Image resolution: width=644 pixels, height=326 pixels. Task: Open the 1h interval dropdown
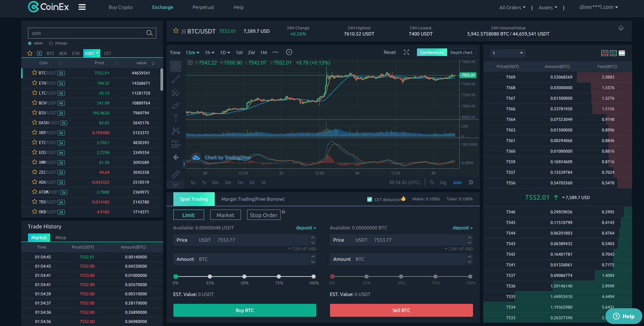[210, 53]
